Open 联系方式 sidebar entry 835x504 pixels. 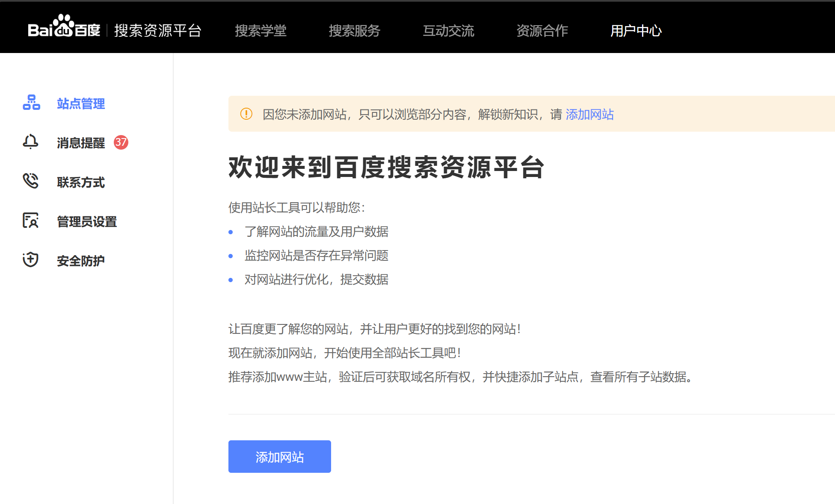tap(81, 183)
